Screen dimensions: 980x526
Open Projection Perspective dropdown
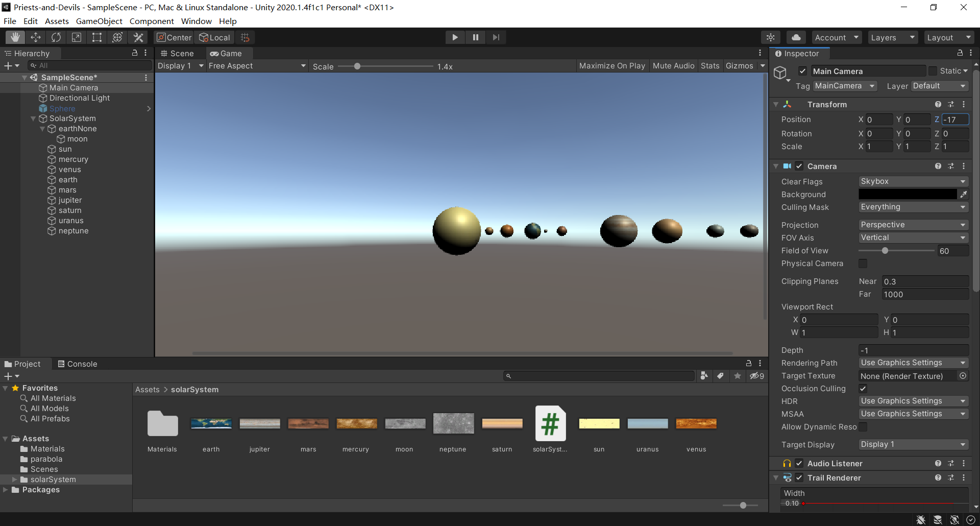pyautogui.click(x=913, y=225)
